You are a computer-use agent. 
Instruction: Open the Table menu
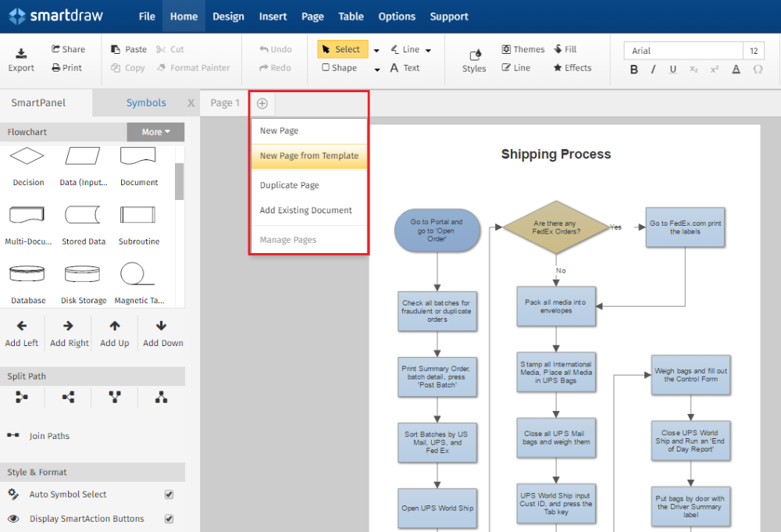point(351,16)
